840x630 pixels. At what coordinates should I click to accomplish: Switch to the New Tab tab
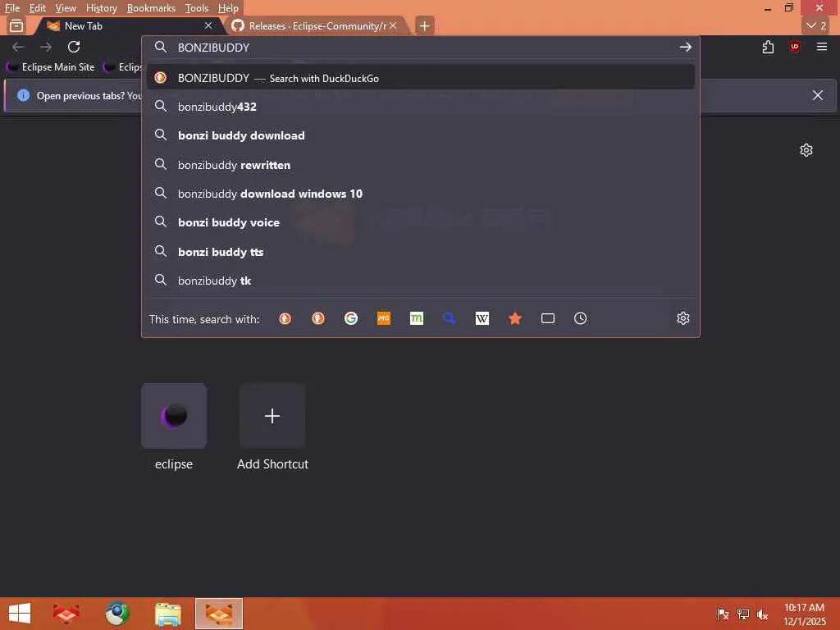[x=129, y=25]
